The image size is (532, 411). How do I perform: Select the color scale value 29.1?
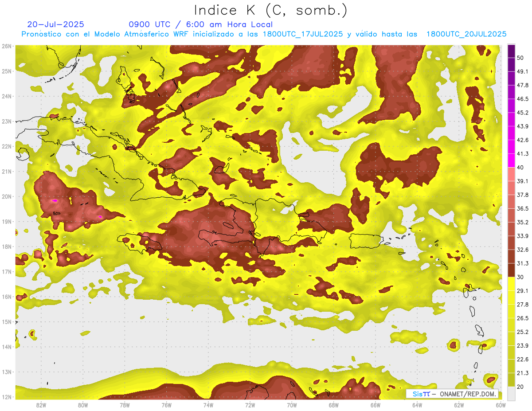point(523,290)
